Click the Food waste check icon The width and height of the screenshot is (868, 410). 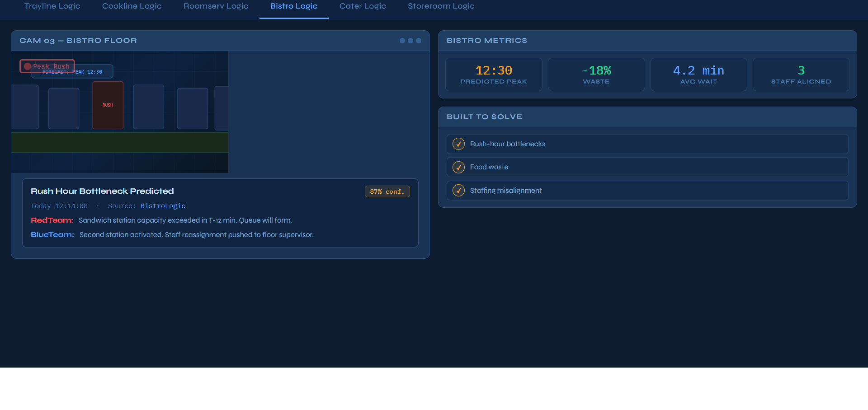coord(458,167)
